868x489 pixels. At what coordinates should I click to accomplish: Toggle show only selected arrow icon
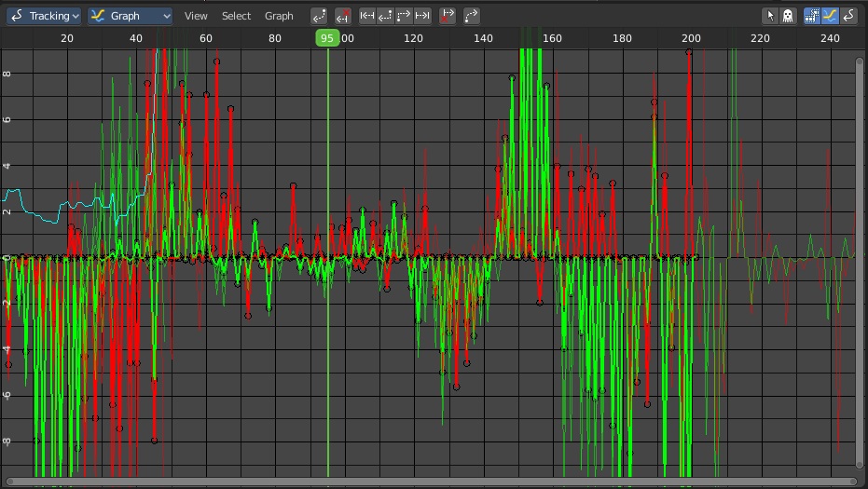[770, 16]
